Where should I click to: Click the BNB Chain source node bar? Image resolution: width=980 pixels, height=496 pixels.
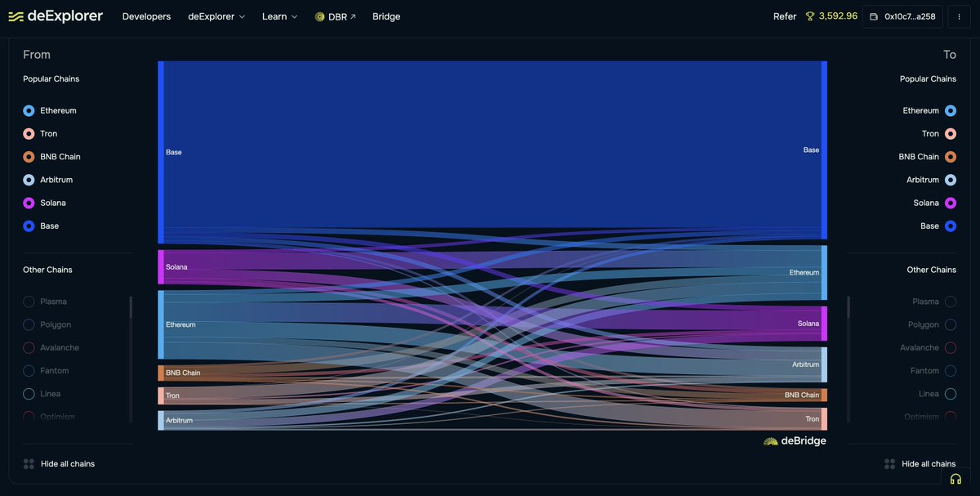click(161, 373)
